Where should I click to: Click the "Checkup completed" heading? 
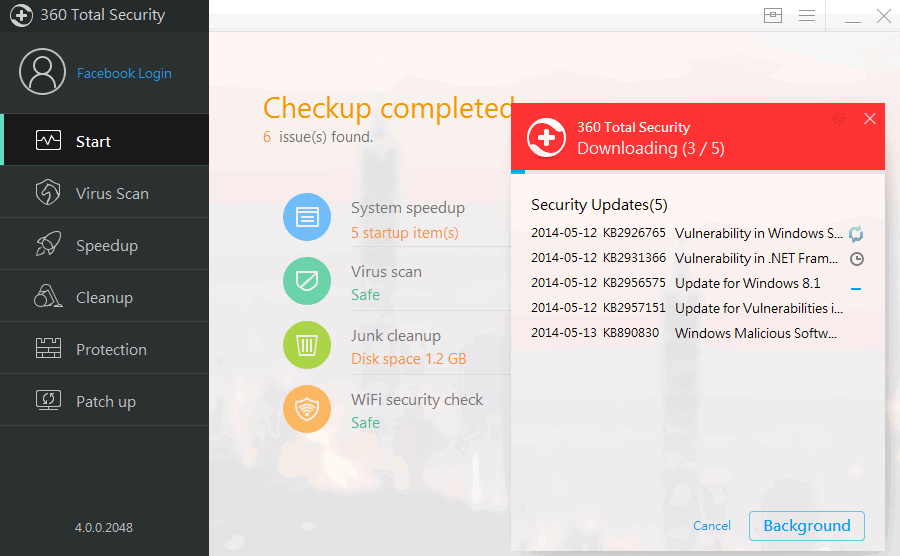coord(389,108)
